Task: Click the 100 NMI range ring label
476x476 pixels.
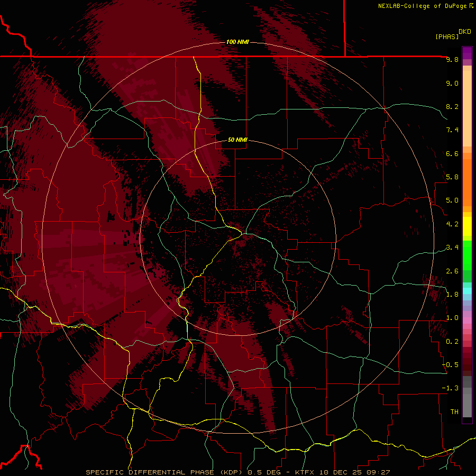Action: tap(237, 42)
